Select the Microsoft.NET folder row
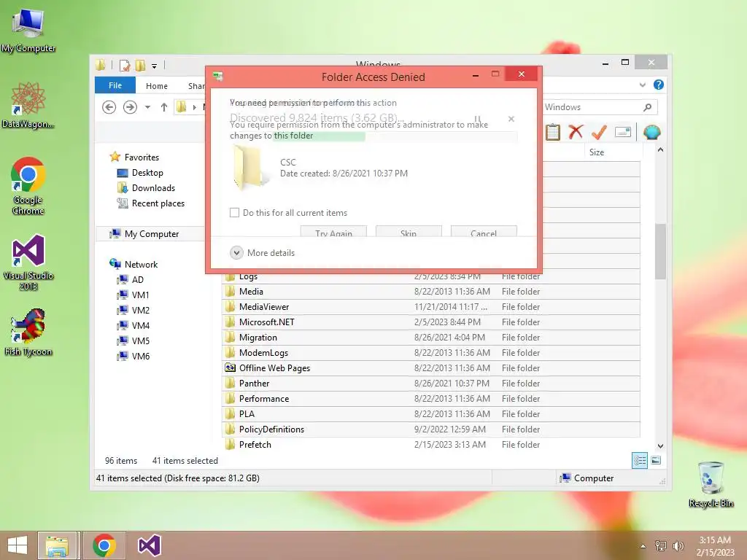The width and height of the screenshot is (747, 560). 430,322
